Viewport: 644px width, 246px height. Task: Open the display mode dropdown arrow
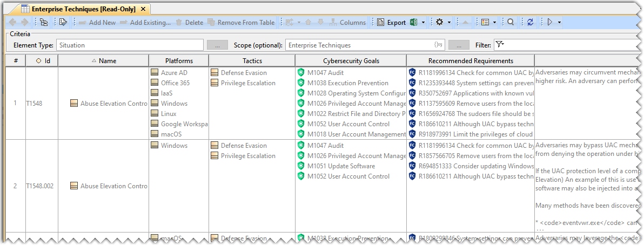494,23
